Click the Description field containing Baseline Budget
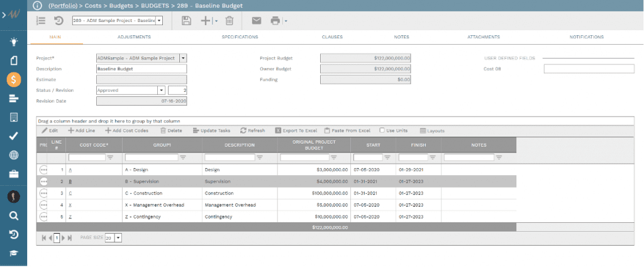Viewport: 644px width, 267px height. point(142,69)
